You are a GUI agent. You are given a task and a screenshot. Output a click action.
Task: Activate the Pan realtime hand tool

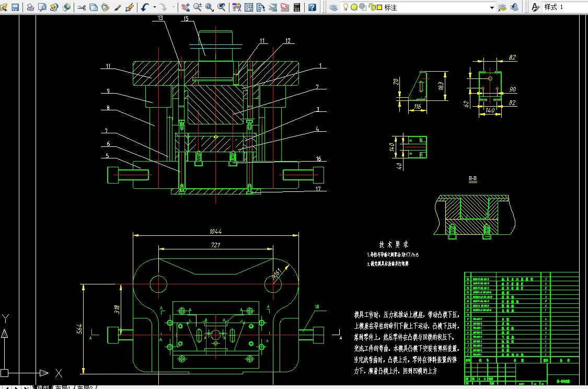pos(185,7)
